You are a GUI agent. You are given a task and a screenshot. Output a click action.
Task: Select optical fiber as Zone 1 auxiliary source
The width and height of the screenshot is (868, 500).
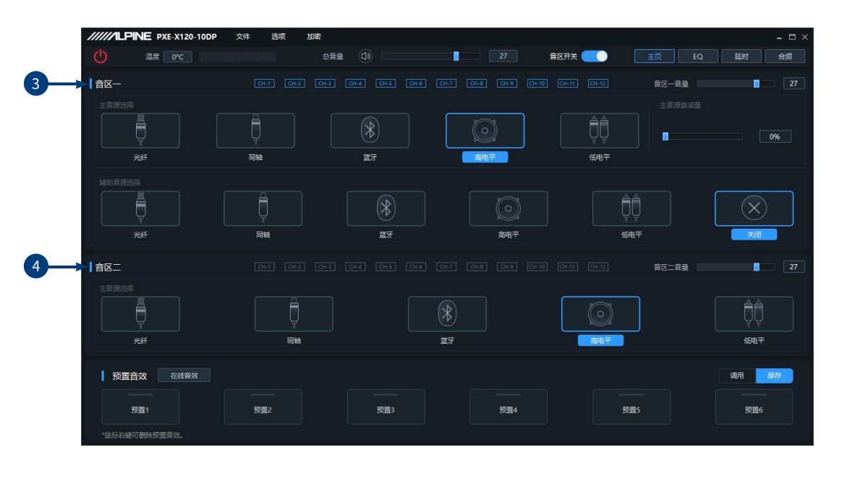140,208
